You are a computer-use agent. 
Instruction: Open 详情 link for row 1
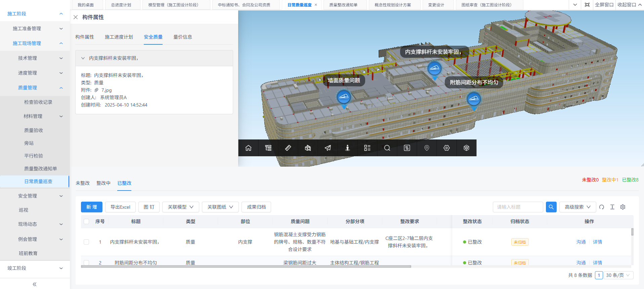point(597,242)
